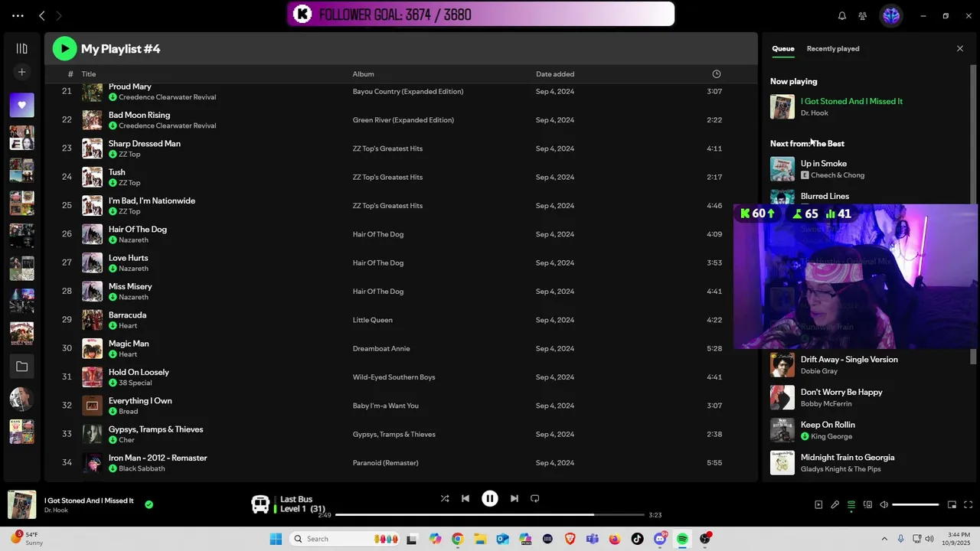980x551 pixels.
Task: Click Gypsys, Tramps & Thieves album art thumbnail
Action: tap(92, 434)
